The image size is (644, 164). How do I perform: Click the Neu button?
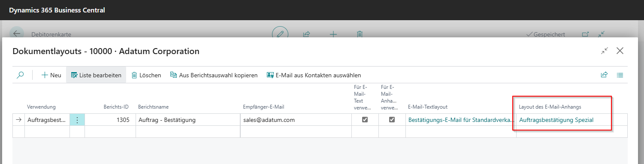point(51,75)
